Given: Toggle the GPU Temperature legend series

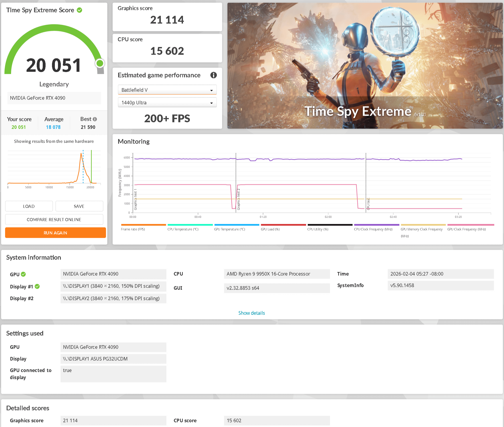Looking at the screenshot, I should 229,229.
